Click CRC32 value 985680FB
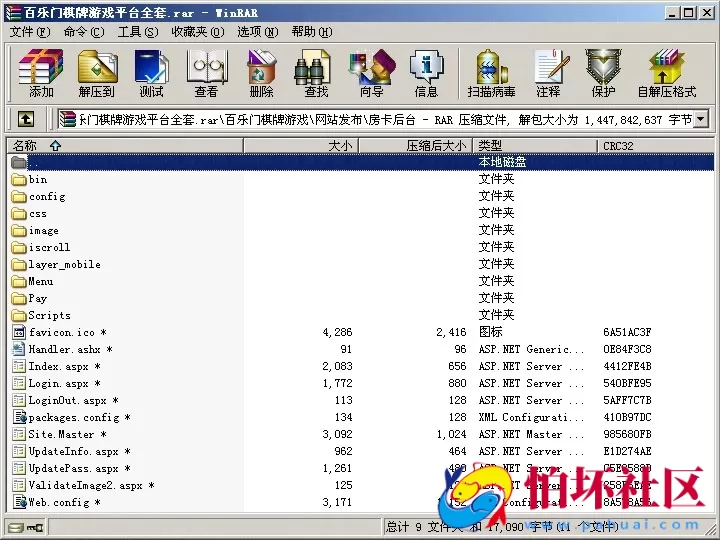The width and height of the screenshot is (720, 540). (x=627, y=434)
